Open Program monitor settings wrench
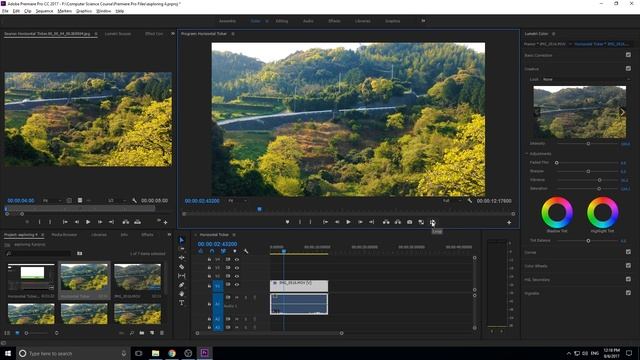640x360 pixels. (x=470, y=201)
